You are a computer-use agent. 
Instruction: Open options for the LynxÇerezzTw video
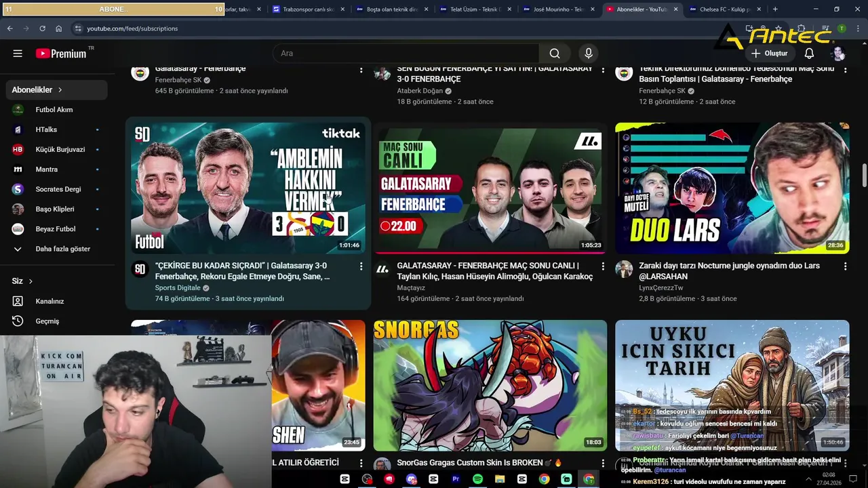845,266
